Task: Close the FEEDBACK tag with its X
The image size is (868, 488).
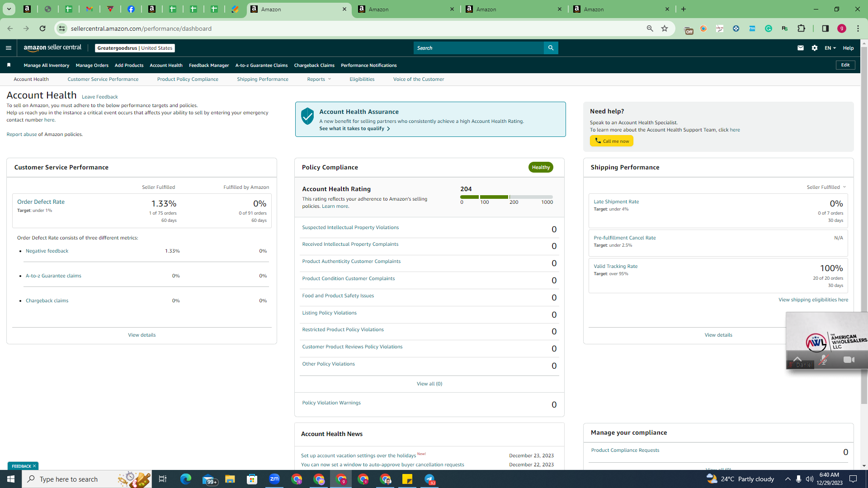Action: click(34, 466)
